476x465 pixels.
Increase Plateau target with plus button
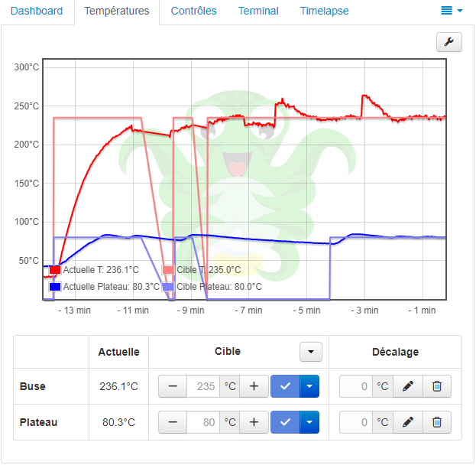(x=254, y=422)
